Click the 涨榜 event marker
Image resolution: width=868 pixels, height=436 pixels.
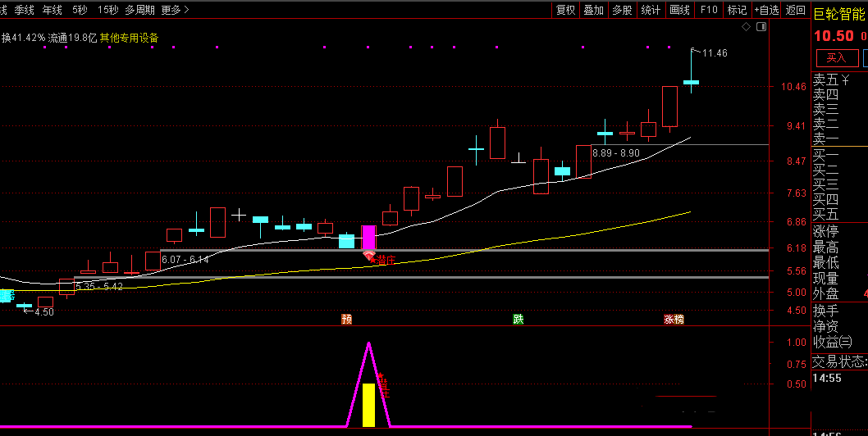(674, 319)
